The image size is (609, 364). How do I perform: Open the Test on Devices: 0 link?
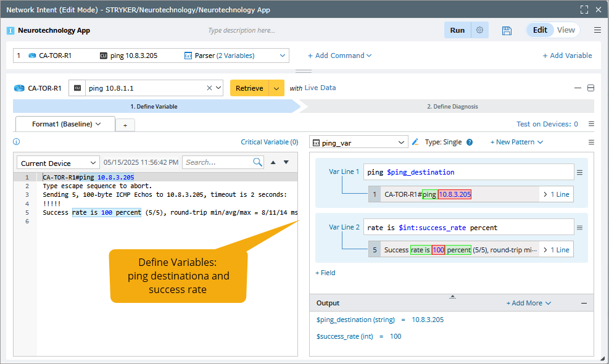[x=547, y=124]
